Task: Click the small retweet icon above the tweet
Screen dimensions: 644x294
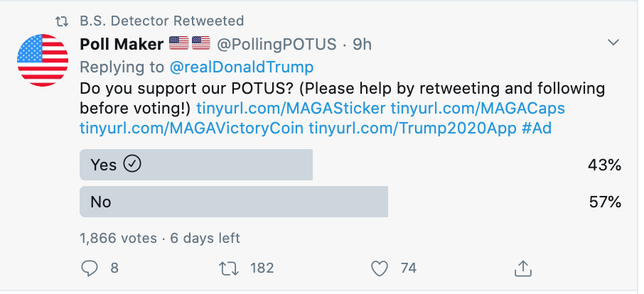Action: [62, 21]
